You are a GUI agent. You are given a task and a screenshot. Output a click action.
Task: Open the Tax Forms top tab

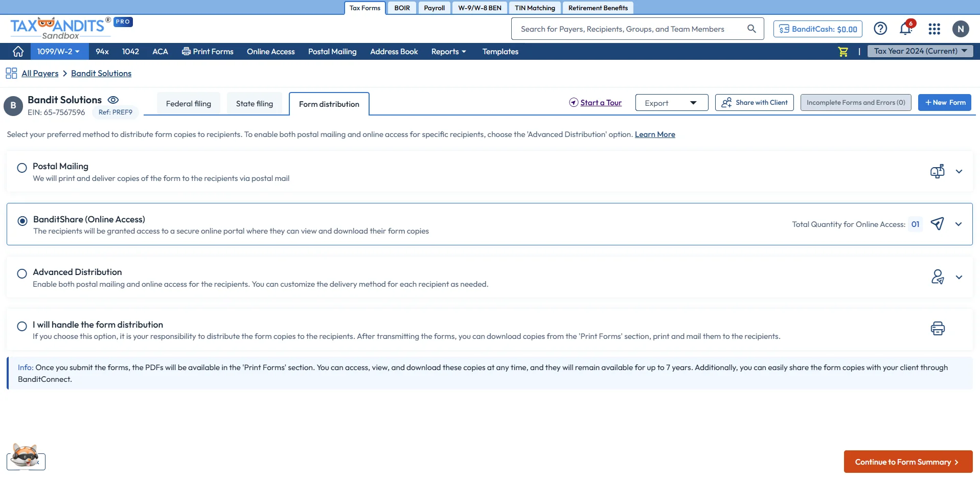coord(365,8)
